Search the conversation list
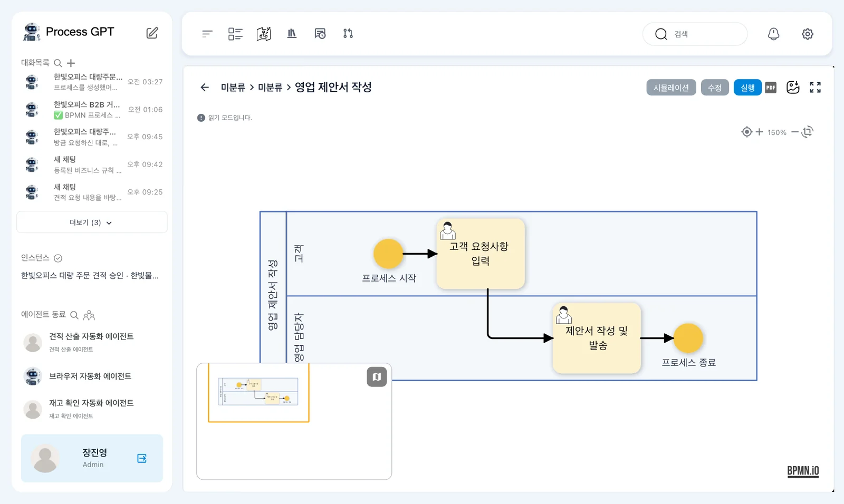Viewport: 844px width, 504px height. point(58,63)
